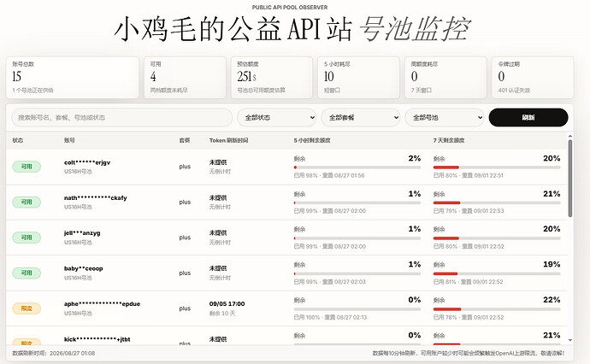
Task: Click the 7 天剩余额度 column header
Action: [x=449, y=140]
